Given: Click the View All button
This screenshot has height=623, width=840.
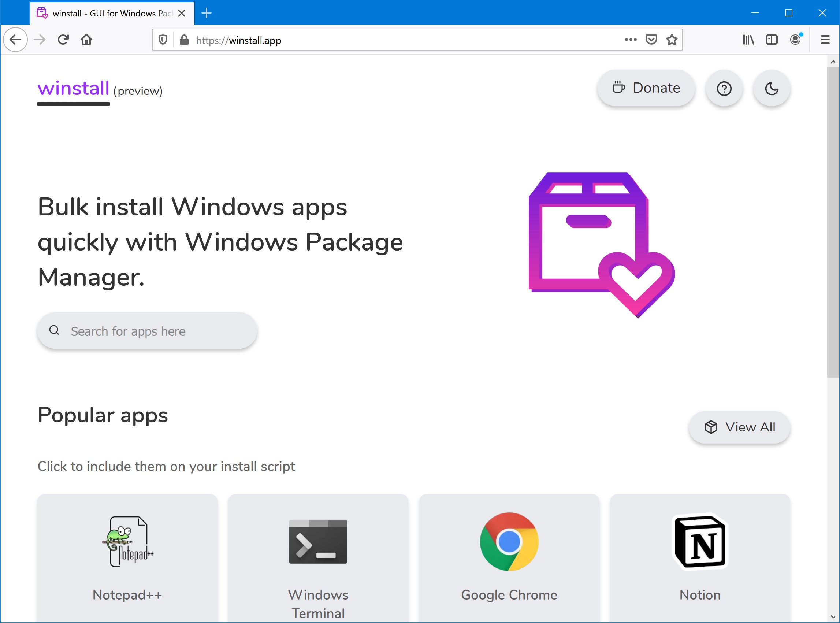Looking at the screenshot, I should (x=740, y=427).
